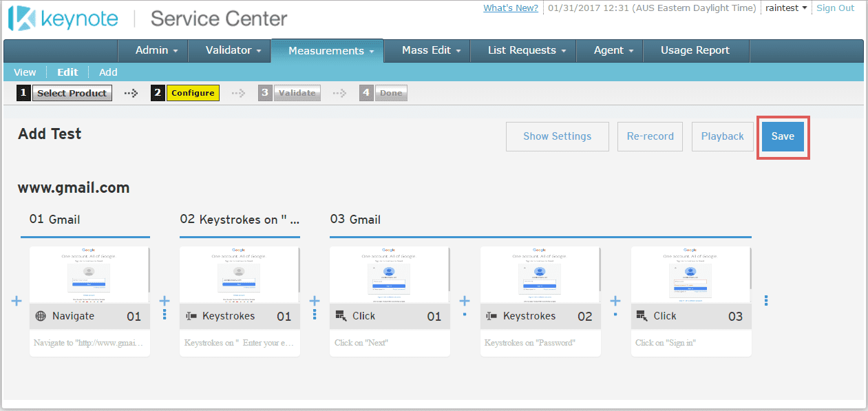Click the step 3 Validate button

click(x=297, y=93)
